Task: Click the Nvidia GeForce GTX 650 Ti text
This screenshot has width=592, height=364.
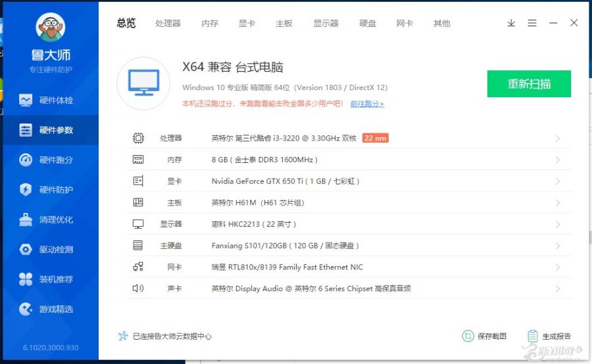Action: [x=285, y=181]
